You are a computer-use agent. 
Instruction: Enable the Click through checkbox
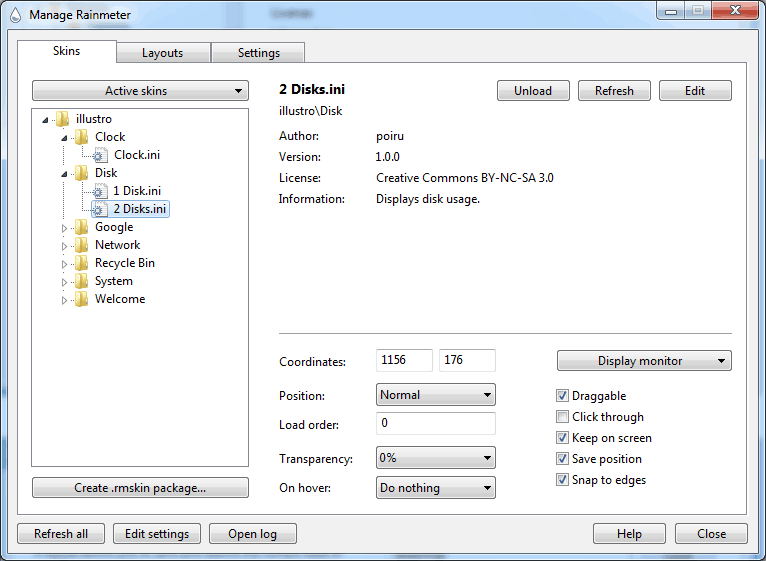pos(562,416)
